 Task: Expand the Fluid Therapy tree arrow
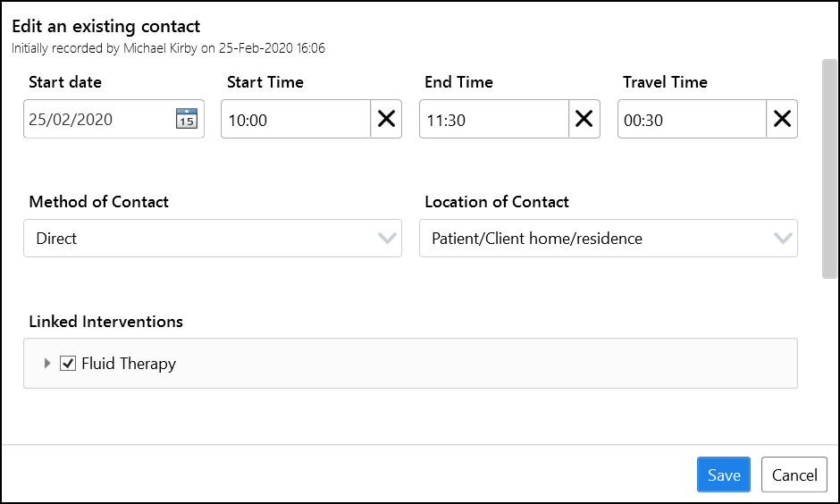47,364
